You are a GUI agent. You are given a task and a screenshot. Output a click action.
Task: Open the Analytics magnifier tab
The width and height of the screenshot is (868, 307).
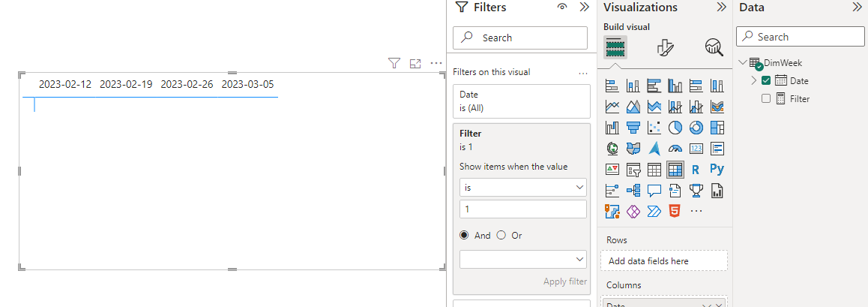click(714, 47)
